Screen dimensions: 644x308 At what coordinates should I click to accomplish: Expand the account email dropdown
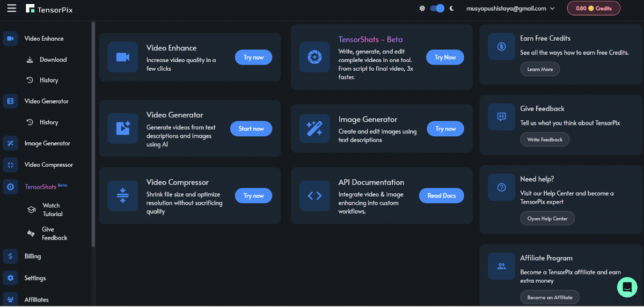tap(510, 8)
